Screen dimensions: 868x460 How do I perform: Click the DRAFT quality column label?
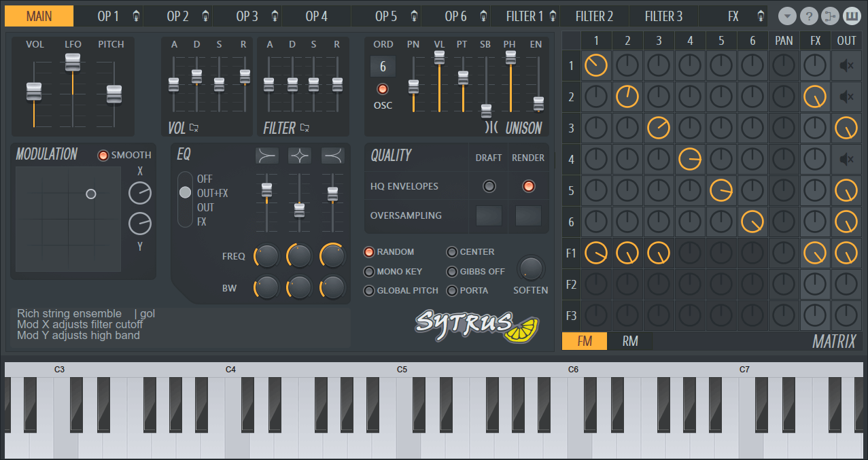coord(488,157)
